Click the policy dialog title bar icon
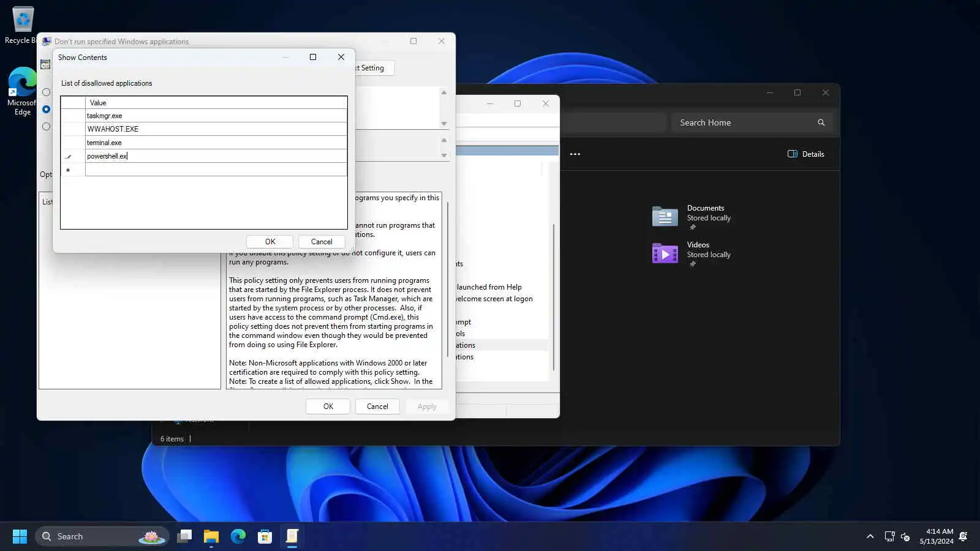 [x=47, y=42]
